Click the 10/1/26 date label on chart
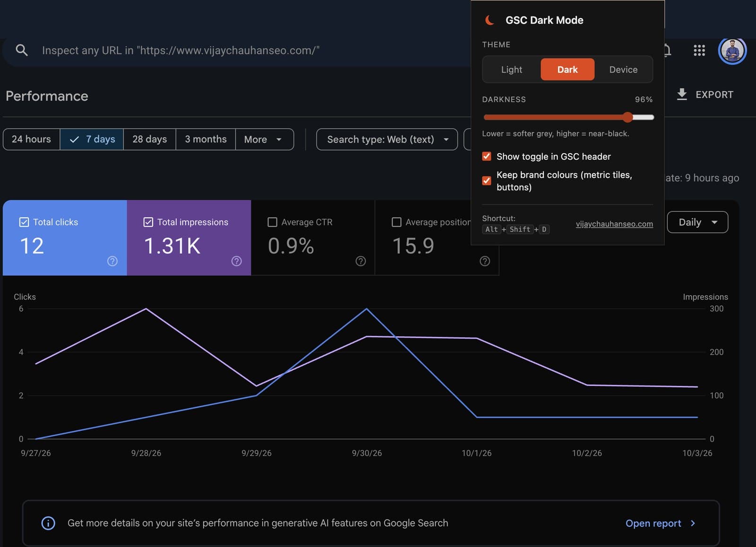This screenshot has width=756, height=547. [x=476, y=453]
